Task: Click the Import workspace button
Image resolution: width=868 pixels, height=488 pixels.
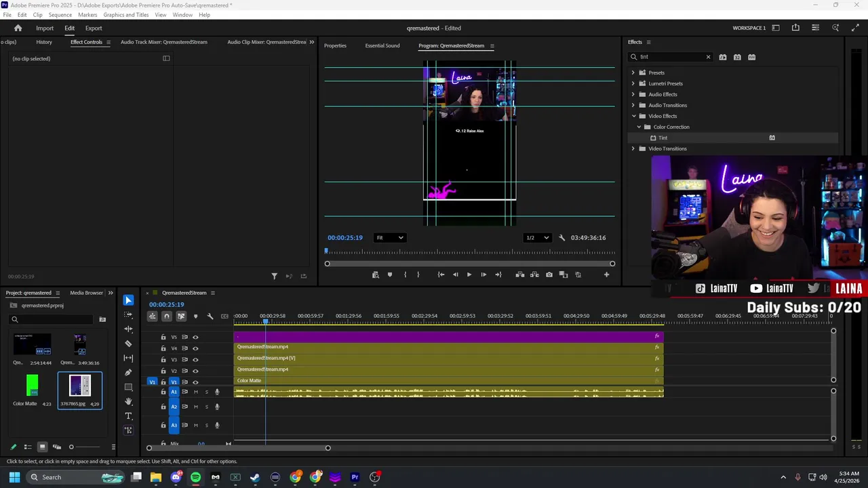Action: coord(45,28)
